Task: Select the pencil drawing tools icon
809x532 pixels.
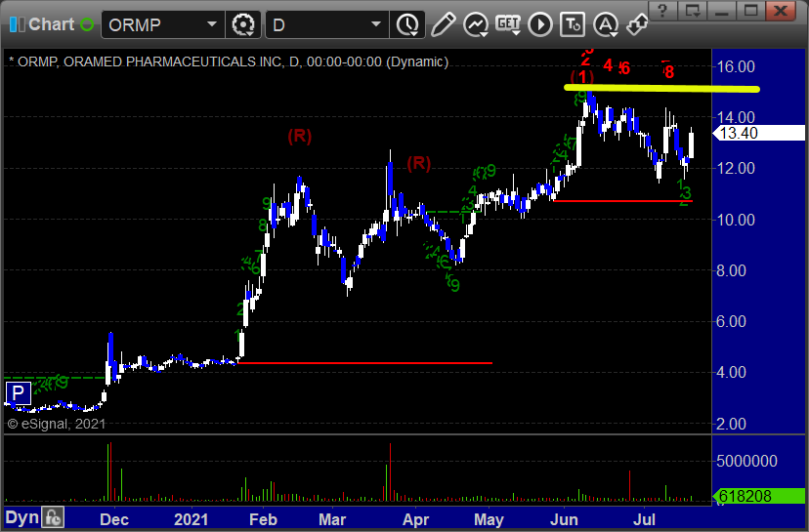Action: pyautogui.click(x=443, y=24)
